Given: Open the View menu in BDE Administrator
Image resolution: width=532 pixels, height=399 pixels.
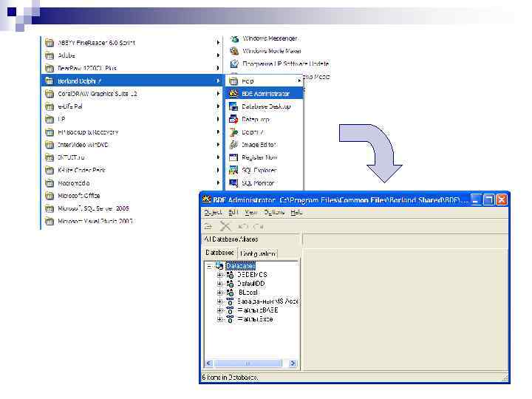Looking at the screenshot, I should pyautogui.click(x=251, y=212).
